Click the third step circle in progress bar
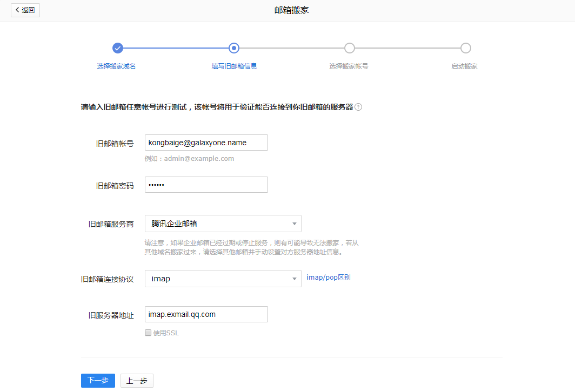575x392 pixels. tap(350, 48)
